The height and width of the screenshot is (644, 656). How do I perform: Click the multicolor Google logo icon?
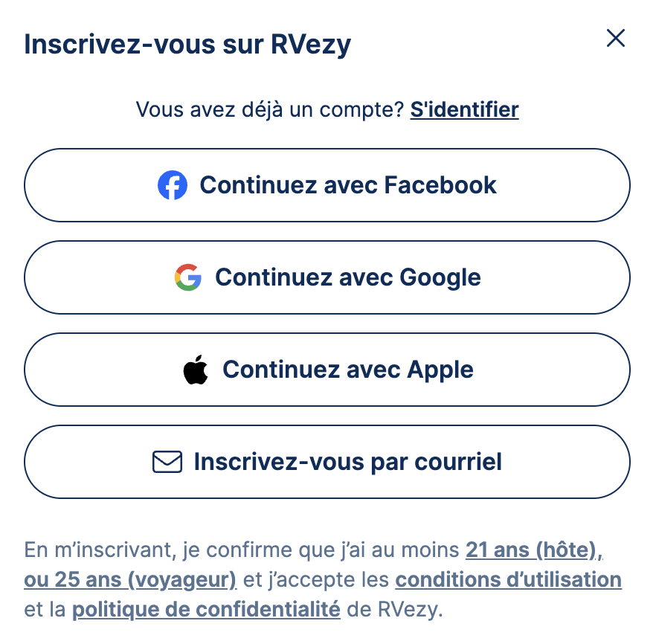coord(188,277)
